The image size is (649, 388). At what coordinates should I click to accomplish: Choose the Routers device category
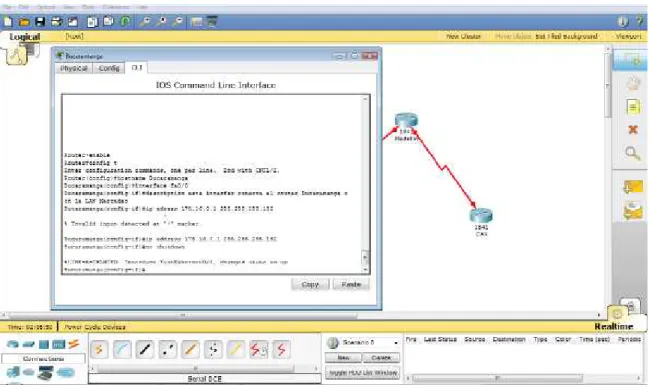click(12, 344)
